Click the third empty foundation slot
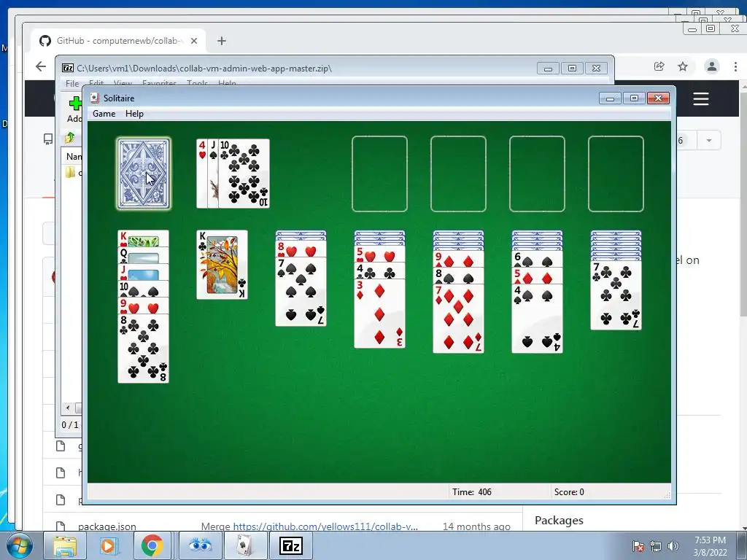 coord(537,174)
